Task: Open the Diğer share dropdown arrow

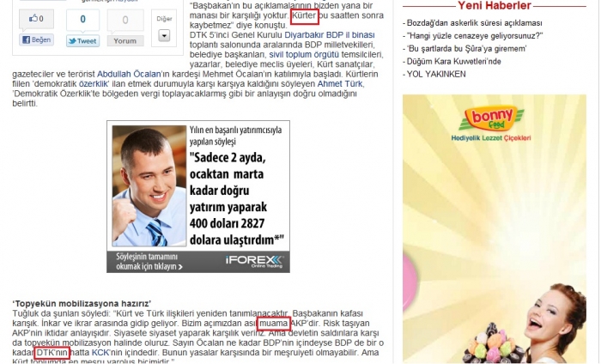Action: [164, 36]
